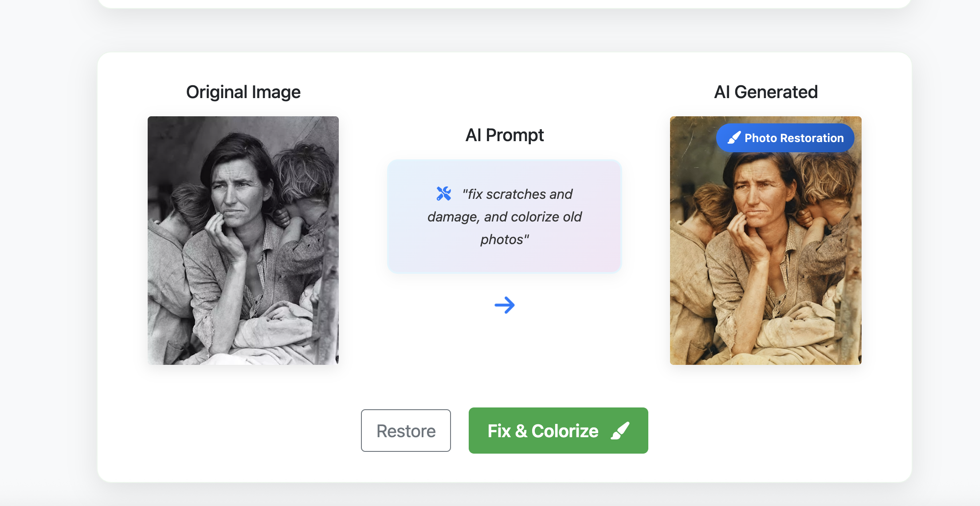
Task: Click the Restore button
Action: (406, 430)
